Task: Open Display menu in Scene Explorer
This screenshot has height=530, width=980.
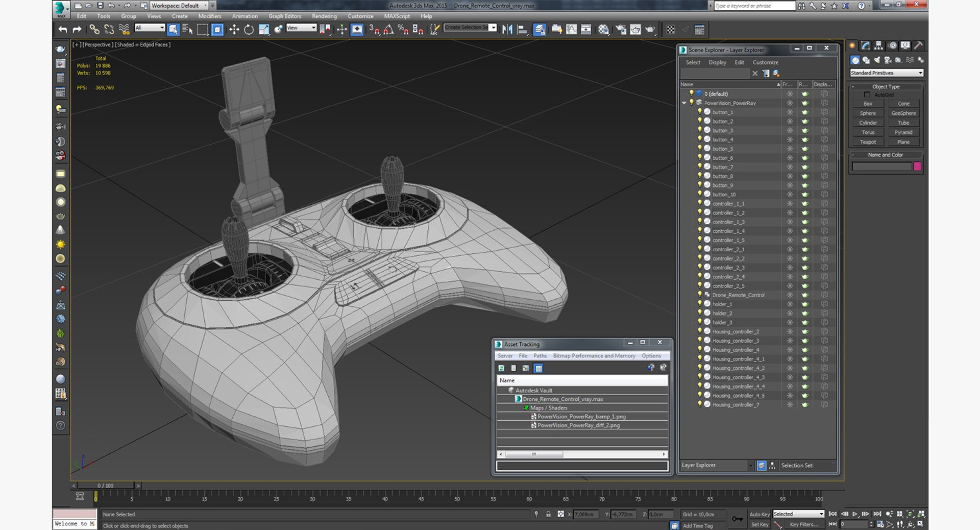Action: (717, 62)
